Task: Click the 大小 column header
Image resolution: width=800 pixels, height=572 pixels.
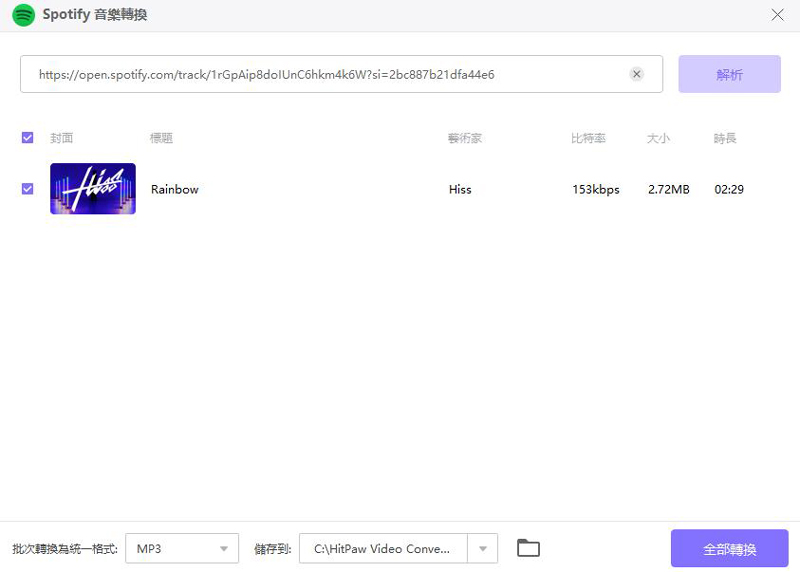Action: tap(658, 138)
